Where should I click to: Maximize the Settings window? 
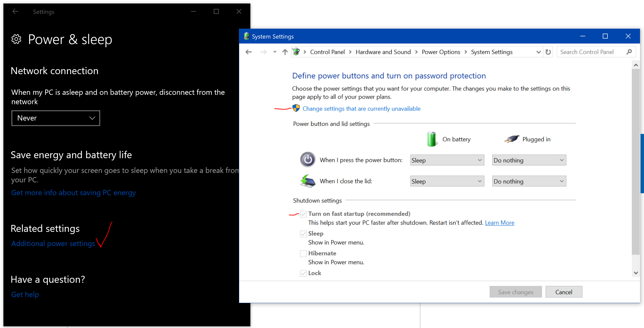tap(216, 12)
